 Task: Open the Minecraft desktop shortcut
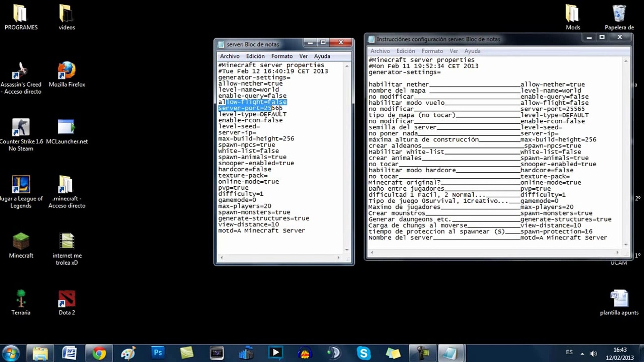point(21,241)
